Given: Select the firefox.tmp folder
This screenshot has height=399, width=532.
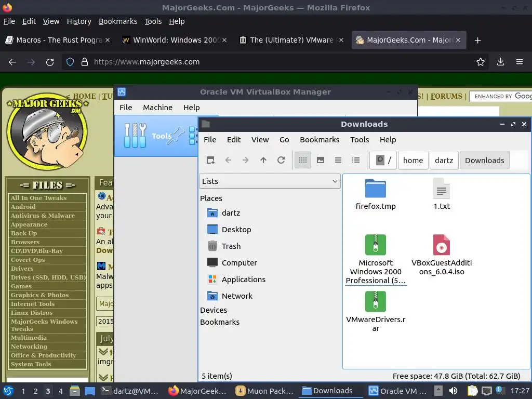Looking at the screenshot, I should pyautogui.click(x=376, y=194).
